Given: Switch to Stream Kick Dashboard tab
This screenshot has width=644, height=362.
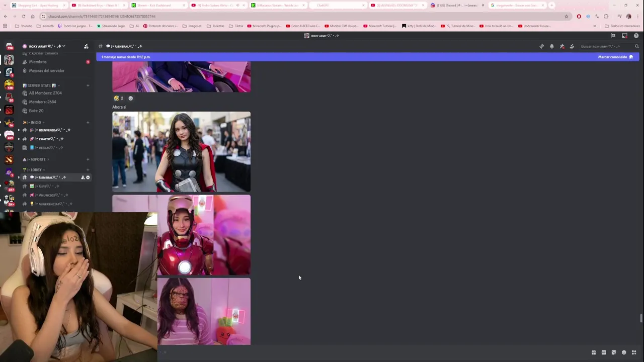Looking at the screenshot, I should click(x=158, y=5).
